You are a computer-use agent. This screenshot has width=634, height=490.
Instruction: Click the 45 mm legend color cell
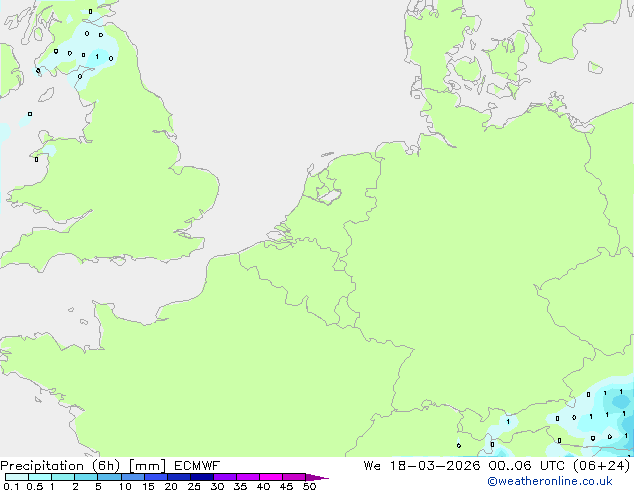294,477
